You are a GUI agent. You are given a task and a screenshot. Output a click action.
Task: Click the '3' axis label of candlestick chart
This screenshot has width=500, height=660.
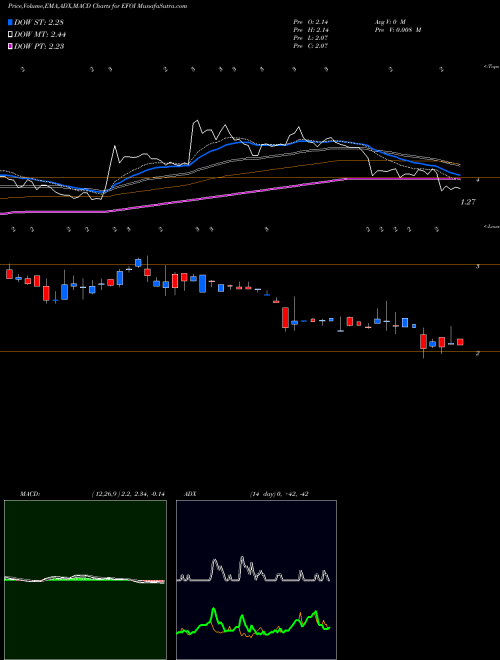477,267
